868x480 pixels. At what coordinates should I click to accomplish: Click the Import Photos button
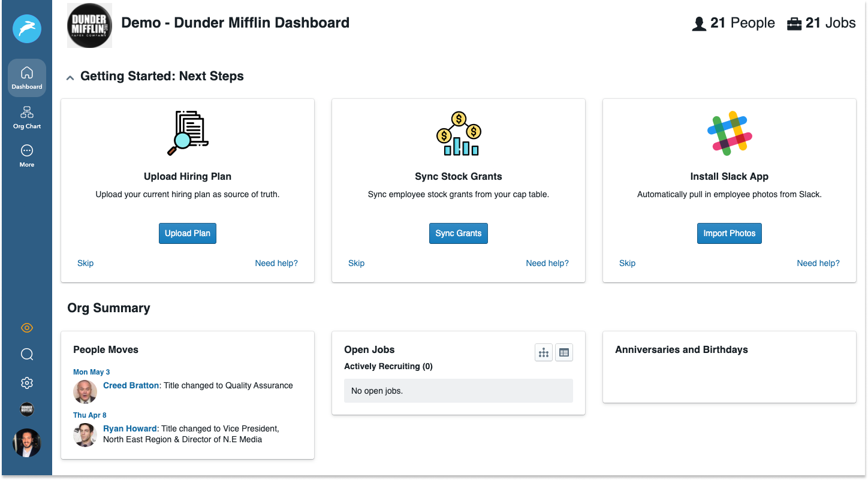730,233
